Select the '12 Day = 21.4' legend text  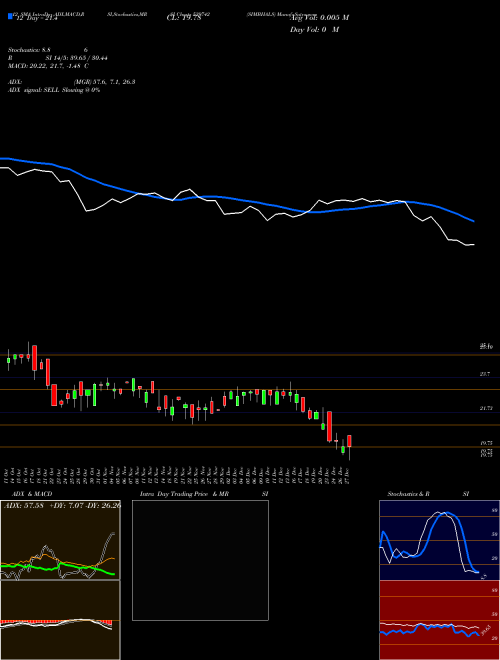pyautogui.click(x=36, y=18)
